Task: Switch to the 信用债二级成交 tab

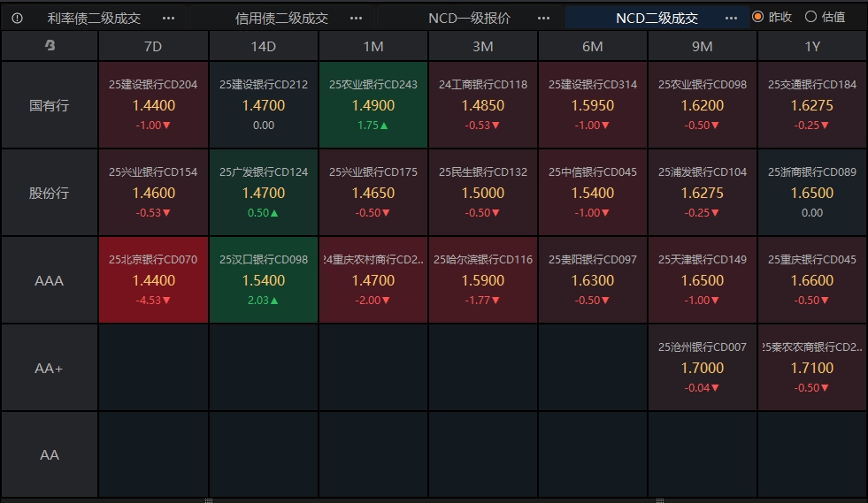Action: coord(281,19)
